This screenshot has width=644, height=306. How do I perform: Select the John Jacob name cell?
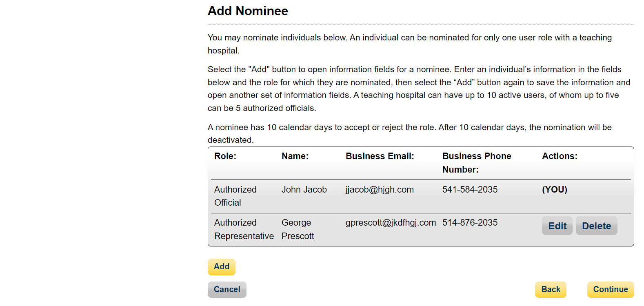304,190
